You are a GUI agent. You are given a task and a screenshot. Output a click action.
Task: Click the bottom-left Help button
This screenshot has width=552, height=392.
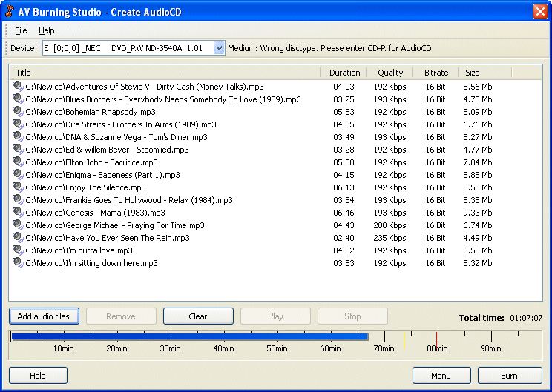pos(38,376)
